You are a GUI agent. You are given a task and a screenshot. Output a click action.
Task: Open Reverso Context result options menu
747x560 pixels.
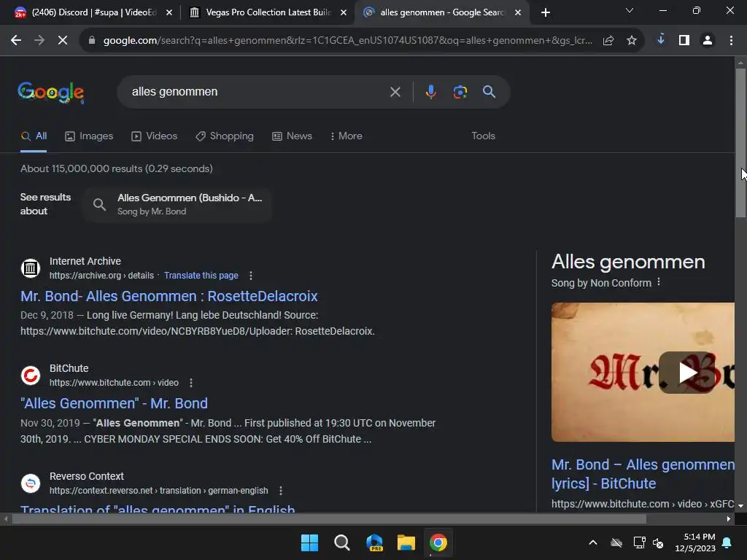pyautogui.click(x=281, y=491)
